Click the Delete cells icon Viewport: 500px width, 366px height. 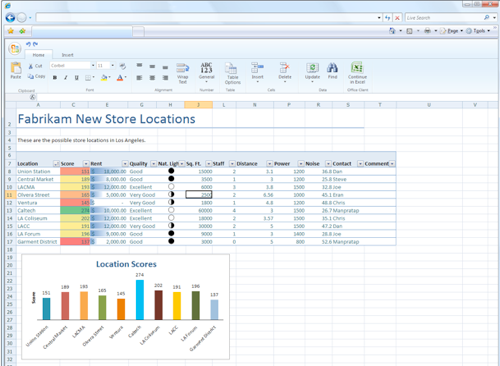[x=285, y=67]
